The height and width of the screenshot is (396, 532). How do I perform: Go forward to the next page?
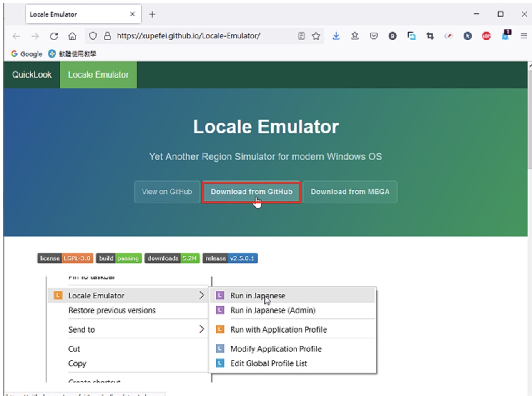point(35,36)
